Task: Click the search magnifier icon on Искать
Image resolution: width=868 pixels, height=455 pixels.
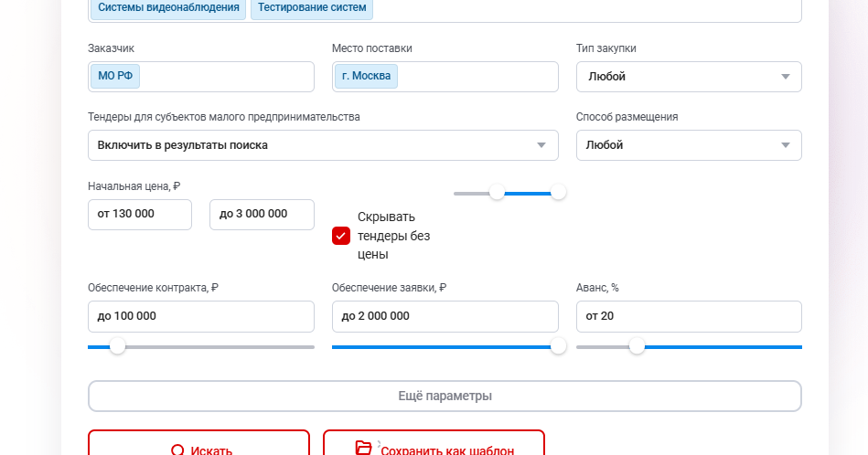Action: coord(178,450)
